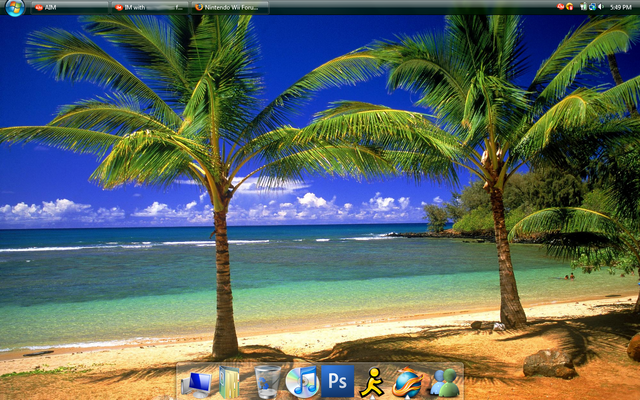Open the volume speaker tray icon
Image resolution: width=640 pixels, height=400 pixels.
[601, 7]
